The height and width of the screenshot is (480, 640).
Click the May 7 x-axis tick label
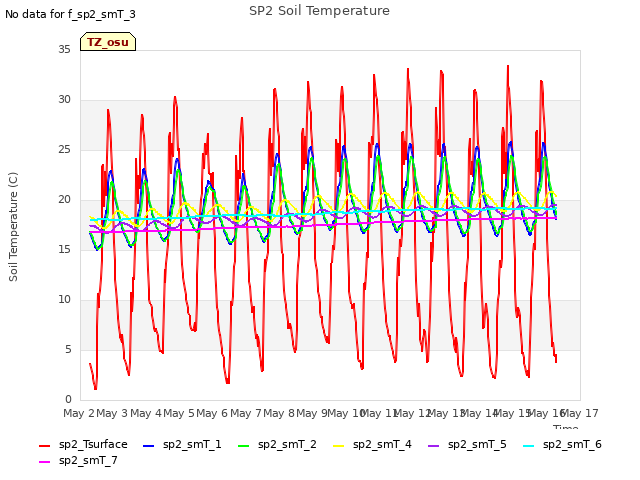(246, 413)
